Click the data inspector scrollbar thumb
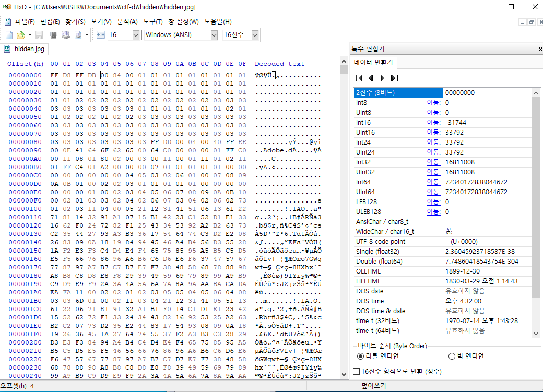543x392 pixels. [536, 197]
